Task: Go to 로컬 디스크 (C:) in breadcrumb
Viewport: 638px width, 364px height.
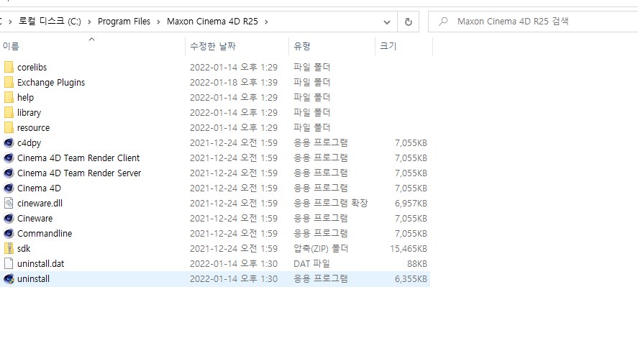Action: click(50, 21)
